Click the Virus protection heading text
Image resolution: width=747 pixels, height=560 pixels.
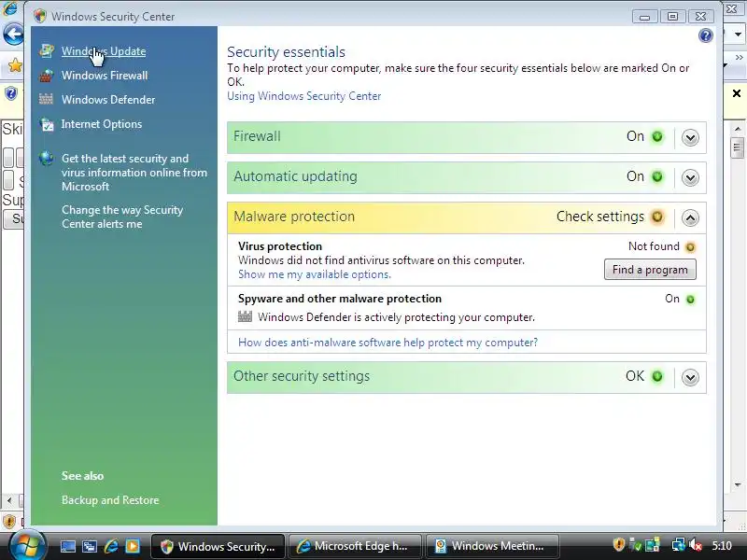(x=280, y=246)
